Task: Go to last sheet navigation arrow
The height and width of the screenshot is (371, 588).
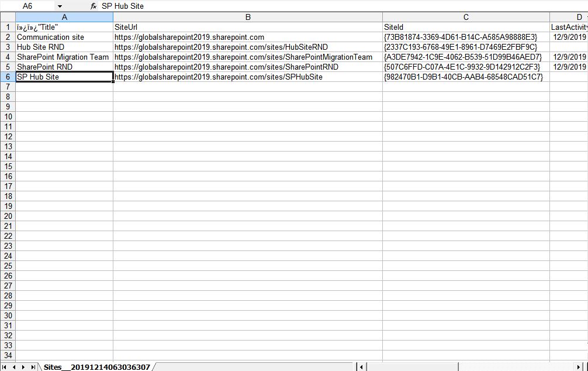Action: point(33,367)
